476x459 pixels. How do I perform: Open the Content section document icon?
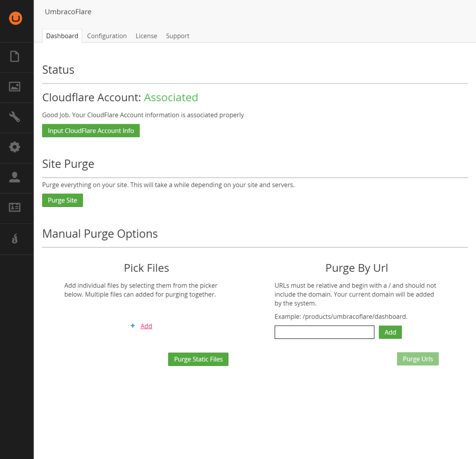tap(15, 56)
